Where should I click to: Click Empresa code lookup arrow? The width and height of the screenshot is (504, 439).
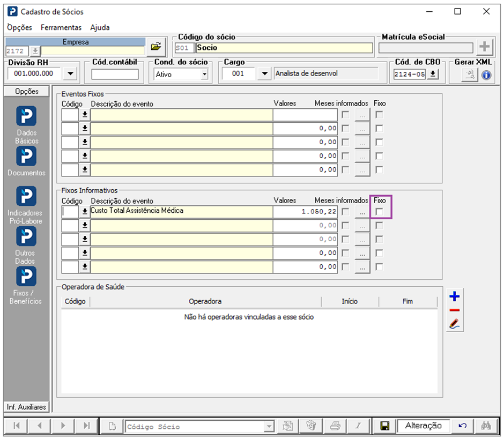click(35, 51)
